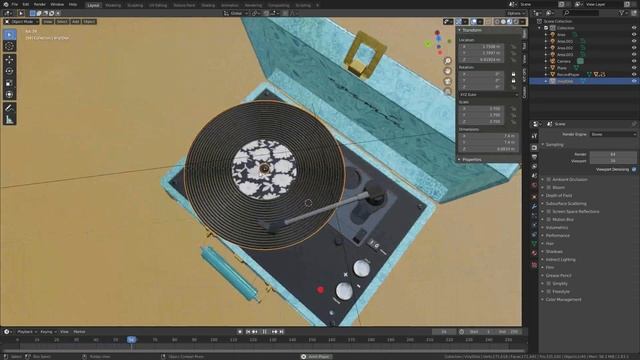640x360 pixels.
Task: Toggle the Viewport Denoising checkbox
Action: [x=634, y=169]
